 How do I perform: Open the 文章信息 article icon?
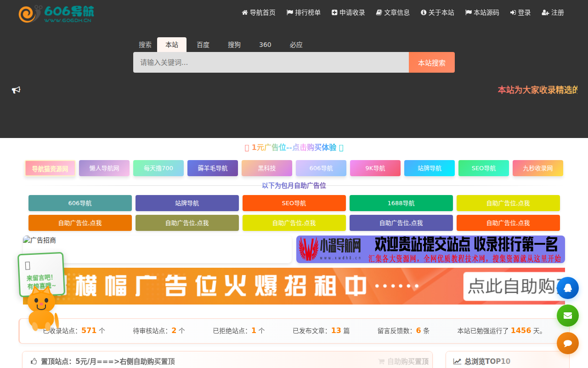pyautogui.click(x=378, y=12)
